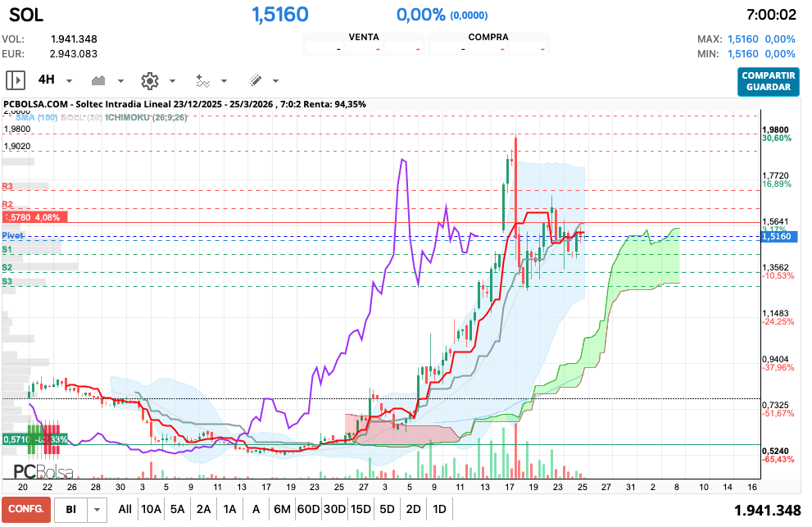The width and height of the screenshot is (812, 527).
Task: Expand the drawing tools dropdown arrow
Action: 275,81
